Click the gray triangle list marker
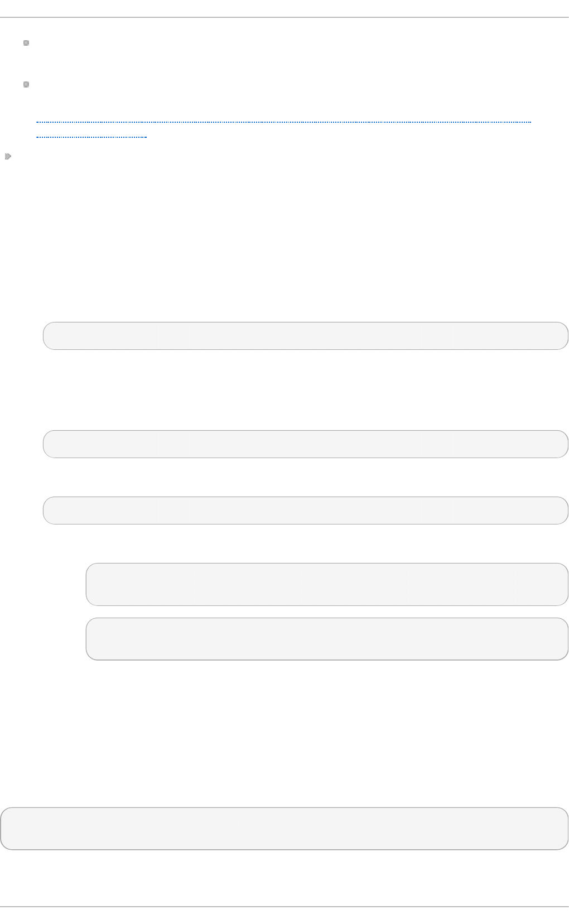569x924 pixels. pyautogui.click(x=8, y=157)
